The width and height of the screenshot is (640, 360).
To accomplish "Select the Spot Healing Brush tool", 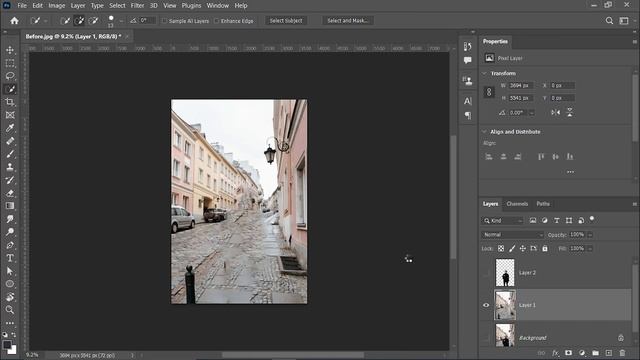I will [10, 141].
